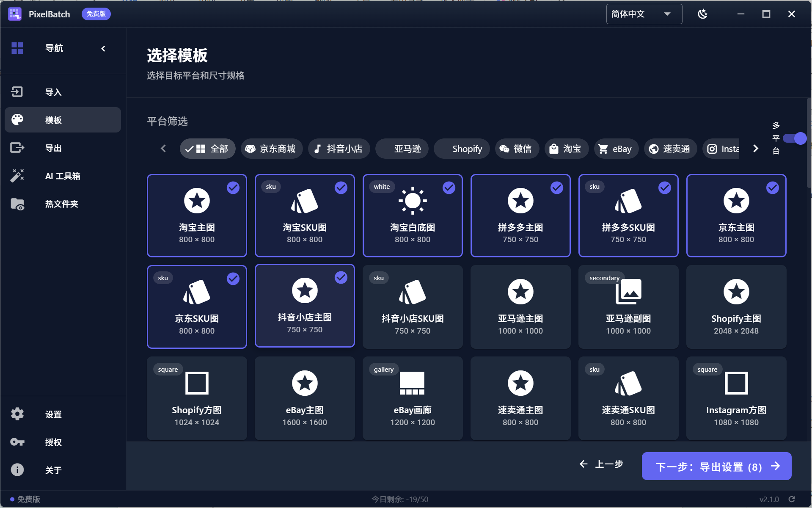The width and height of the screenshot is (812, 508).
Task: Click the 免费版 status bar indicator
Action: click(x=25, y=499)
